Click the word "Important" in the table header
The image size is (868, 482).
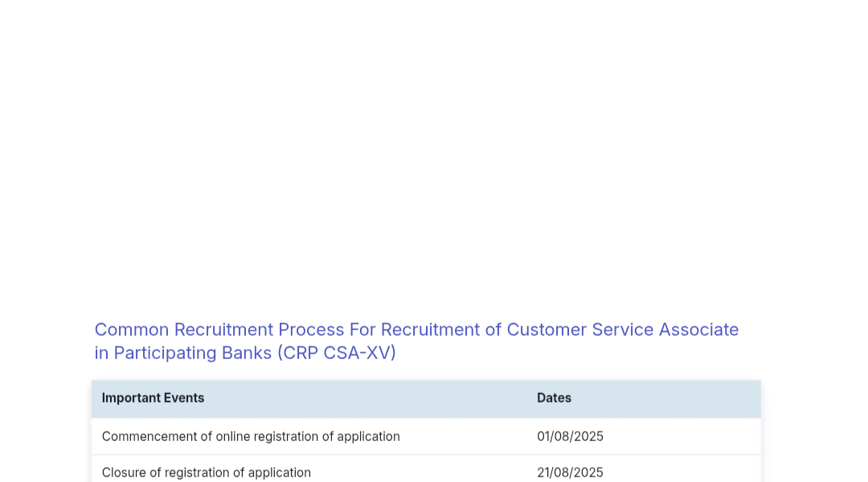tap(131, 398)
